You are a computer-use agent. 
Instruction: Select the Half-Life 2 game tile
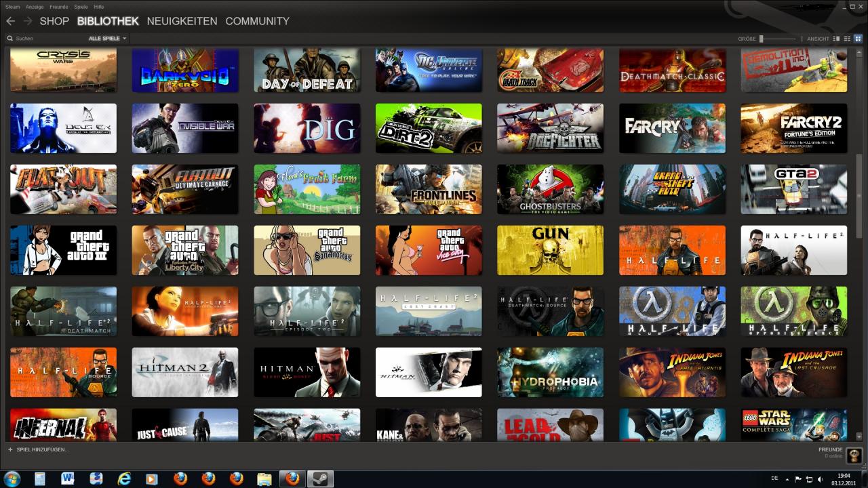(793, 251)
